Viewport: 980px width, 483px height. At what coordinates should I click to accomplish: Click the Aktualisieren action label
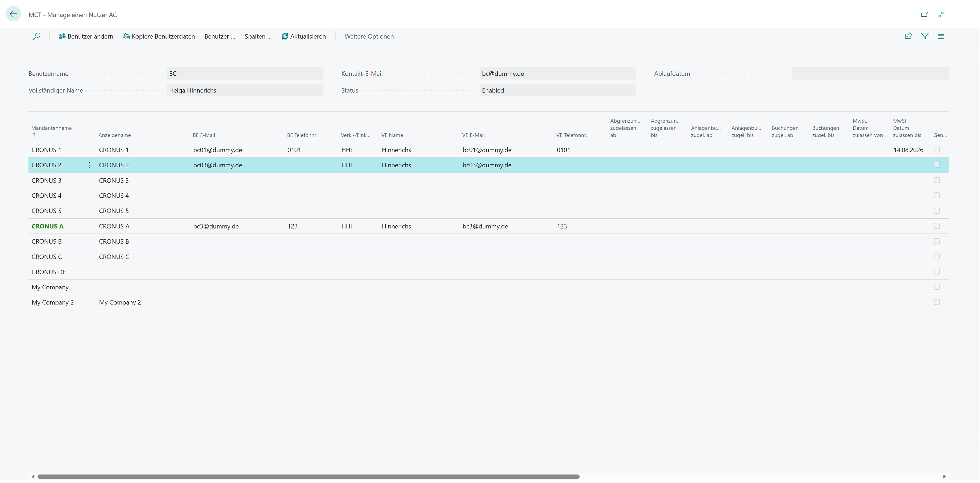(x=308, y=36)
